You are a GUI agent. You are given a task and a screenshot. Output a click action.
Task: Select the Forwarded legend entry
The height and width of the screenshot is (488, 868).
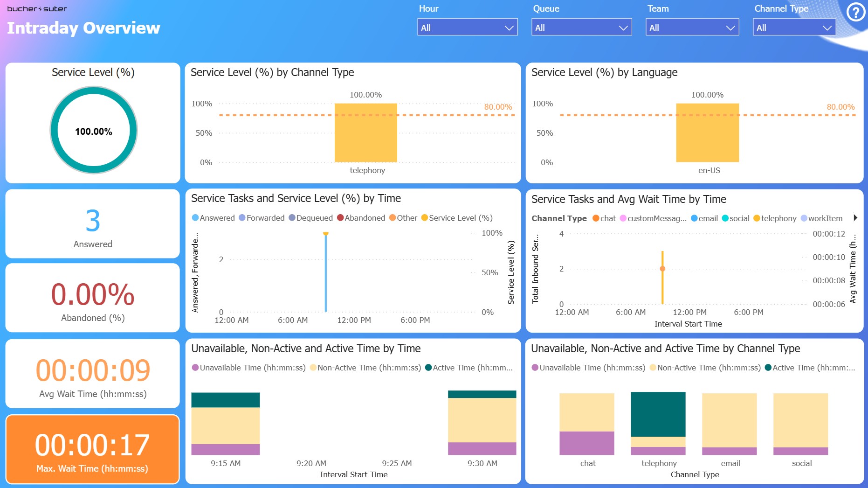click(262, 218)
